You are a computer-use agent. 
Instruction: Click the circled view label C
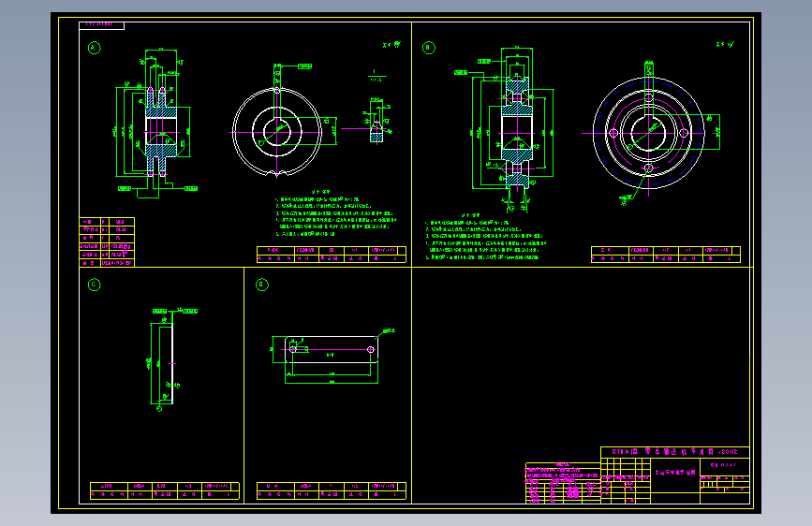[94, 285]
